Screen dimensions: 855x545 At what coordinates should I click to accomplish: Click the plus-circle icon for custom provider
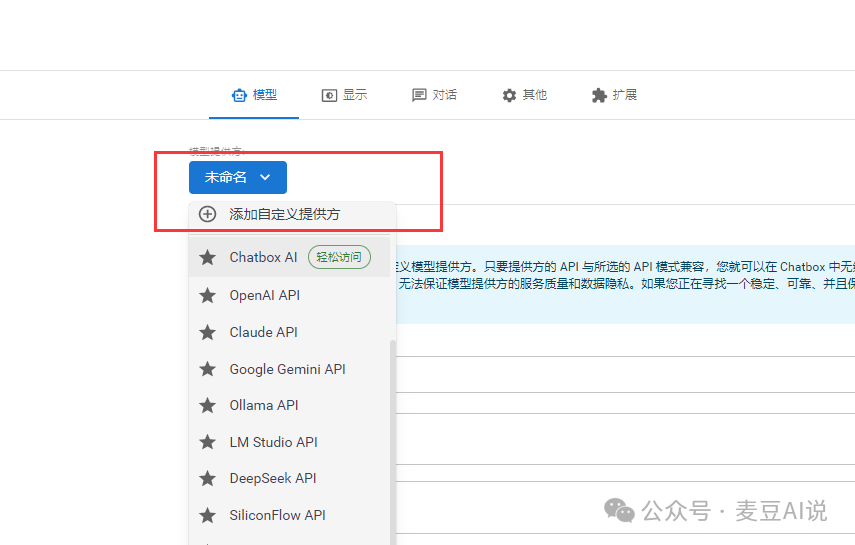[207, 214]
